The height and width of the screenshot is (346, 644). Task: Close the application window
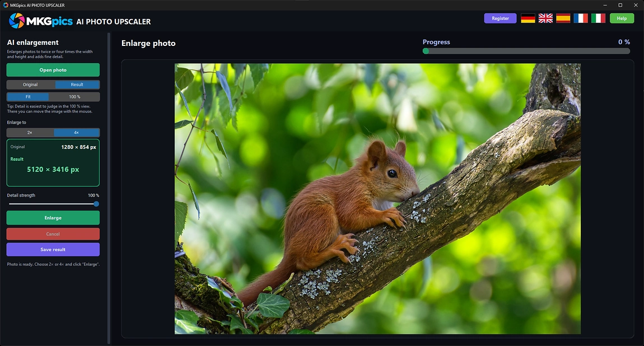click(636, 5)
